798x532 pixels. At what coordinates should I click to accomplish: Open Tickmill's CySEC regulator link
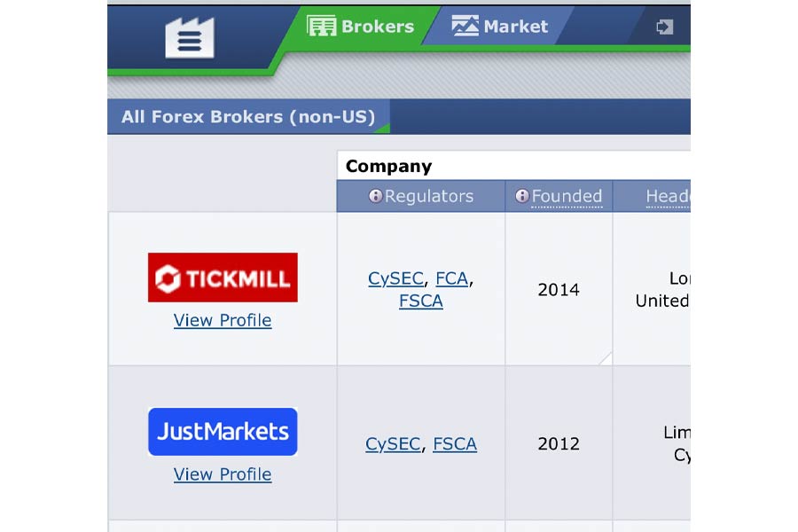click(395, 278)
